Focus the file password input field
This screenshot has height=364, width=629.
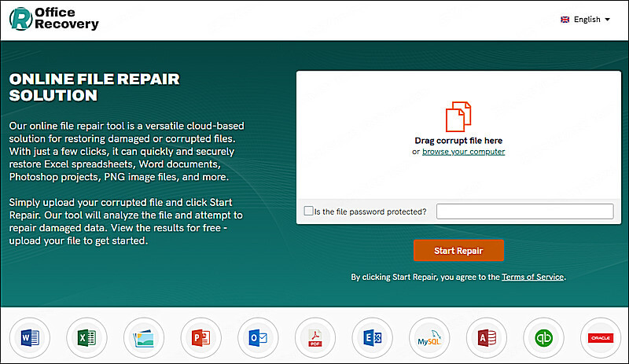click(x=524, y=211)
